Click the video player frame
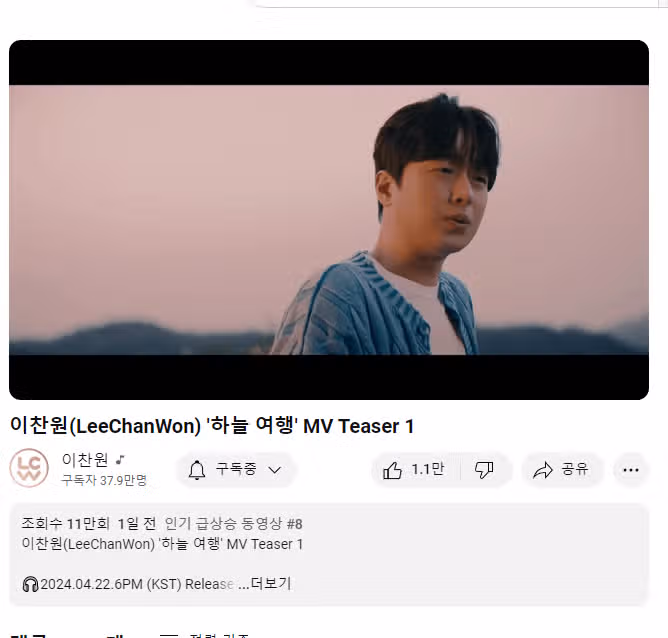This screenshot has height=638, width=668. click(x=329, y=220)
